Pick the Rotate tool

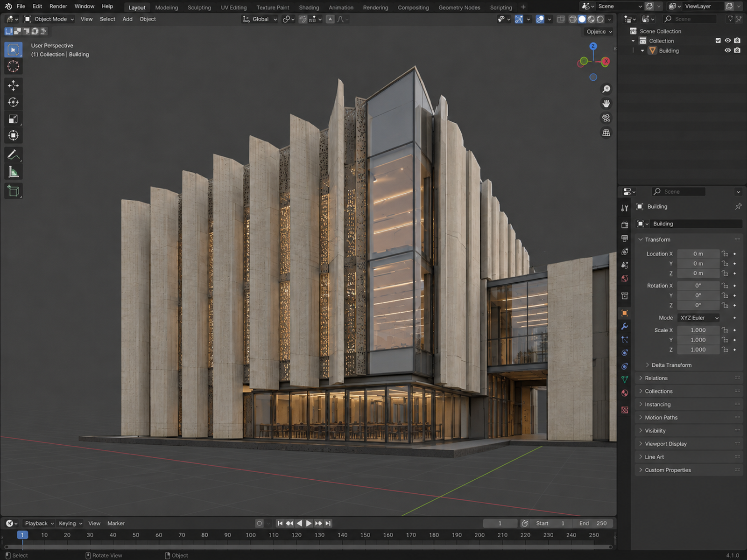click(14, 102)
